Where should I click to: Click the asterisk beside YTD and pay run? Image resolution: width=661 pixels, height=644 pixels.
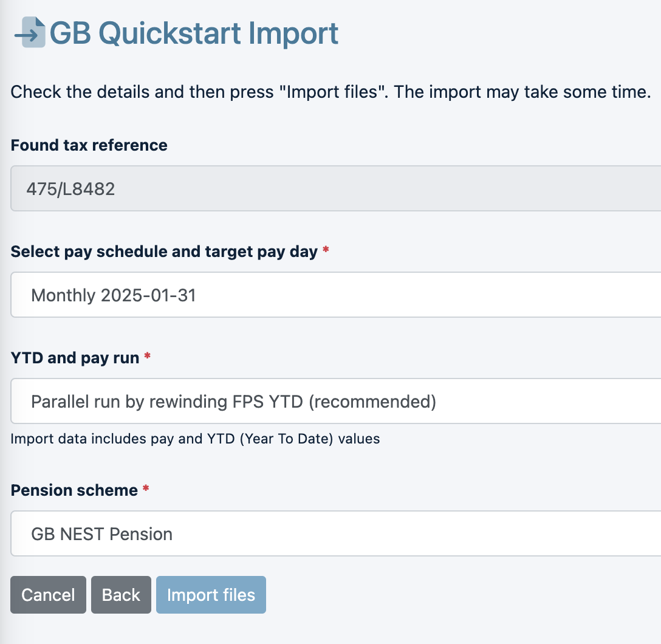(x=146, y=358)
